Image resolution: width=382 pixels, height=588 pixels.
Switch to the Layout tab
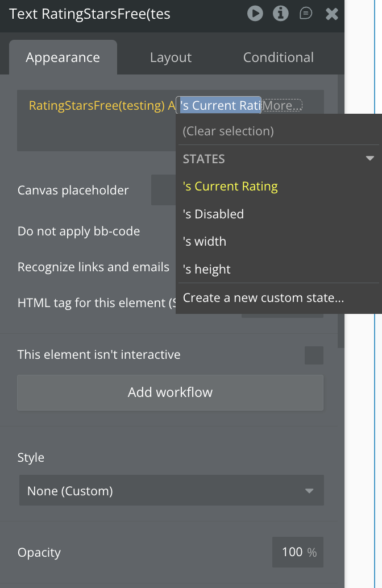(171, 57)
